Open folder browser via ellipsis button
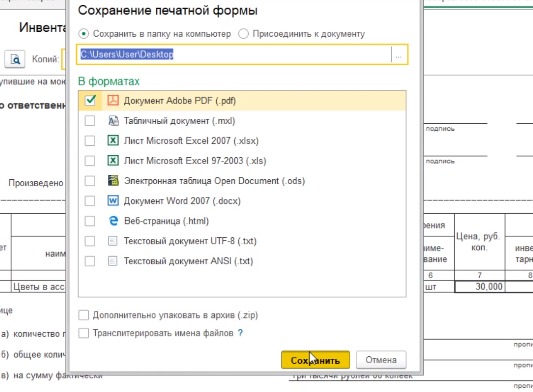The width and height of the screenshot is (533, 392). 399,54
